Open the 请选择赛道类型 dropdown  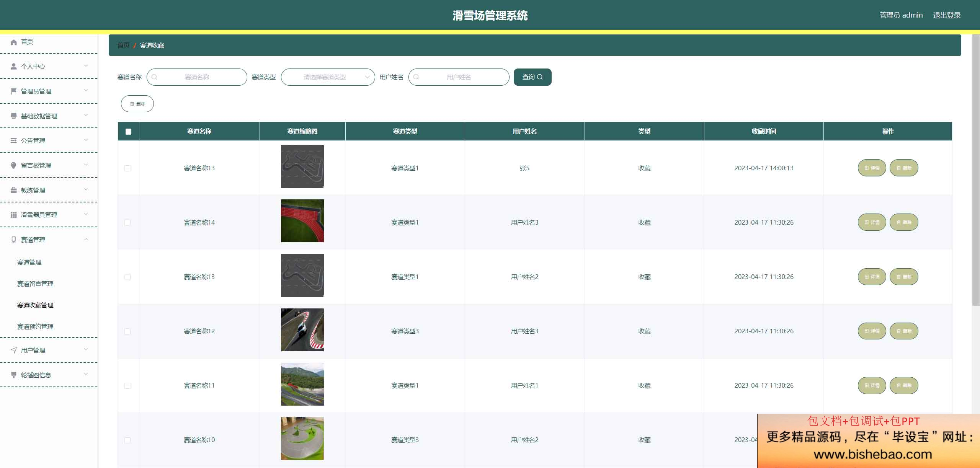tap(328, 77)
